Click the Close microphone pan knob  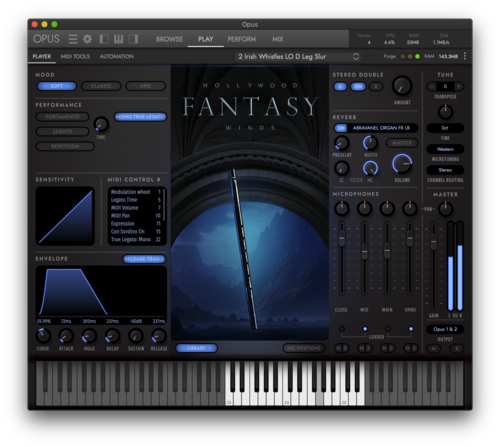pyautogui.click(x=342, y=208)
